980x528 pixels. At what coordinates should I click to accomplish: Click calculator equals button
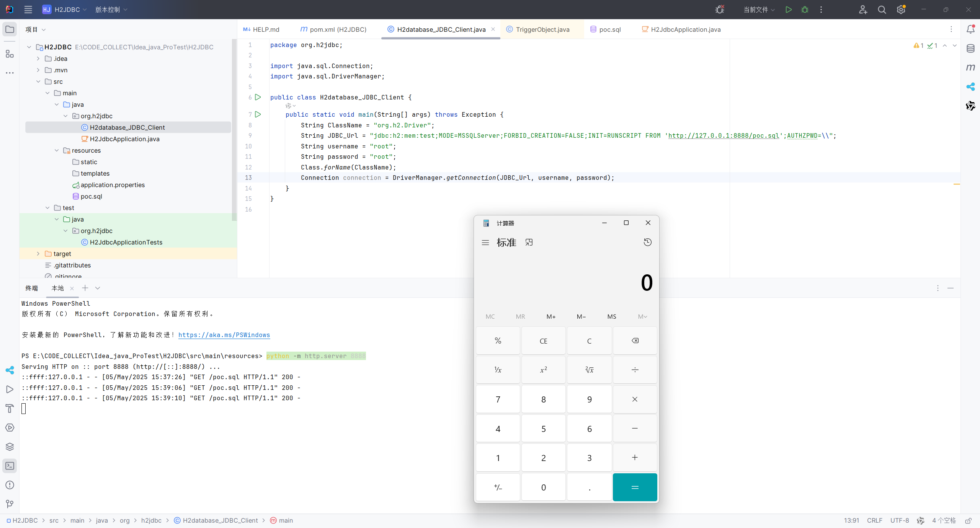pyautogui.click(x=635, y=487)
